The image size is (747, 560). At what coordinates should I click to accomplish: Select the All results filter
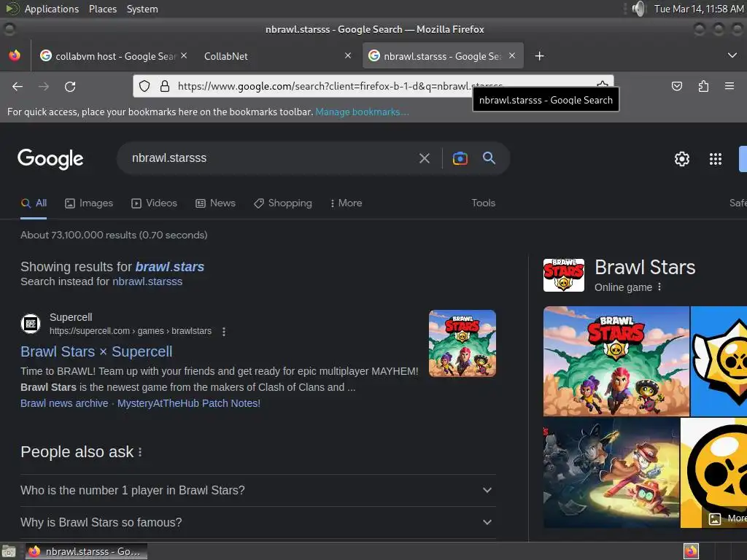[x=34, y=203]
